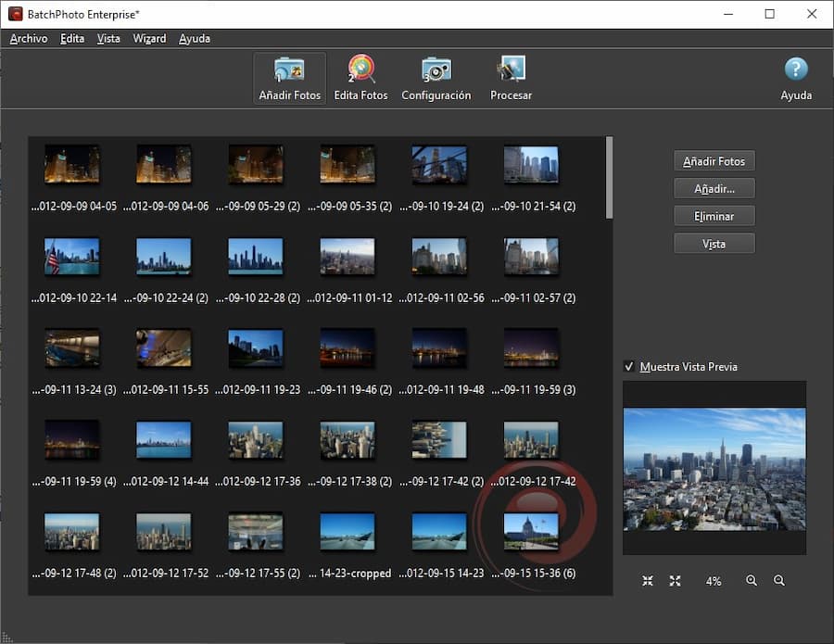Click file name ...-09-11 19-59 (4)
Image resolution: width=834 pixels, height=644 pixels.
tap(74, 482)
